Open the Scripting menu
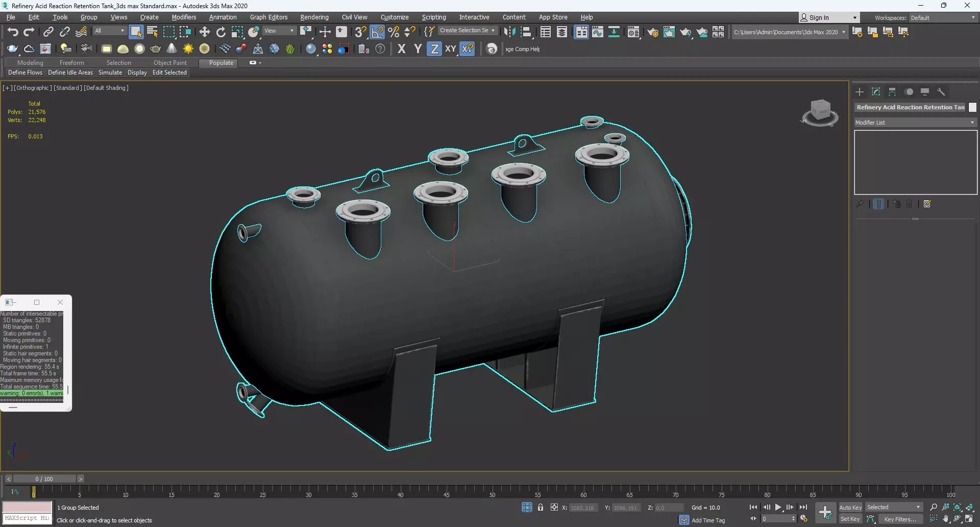 [434, 17]
